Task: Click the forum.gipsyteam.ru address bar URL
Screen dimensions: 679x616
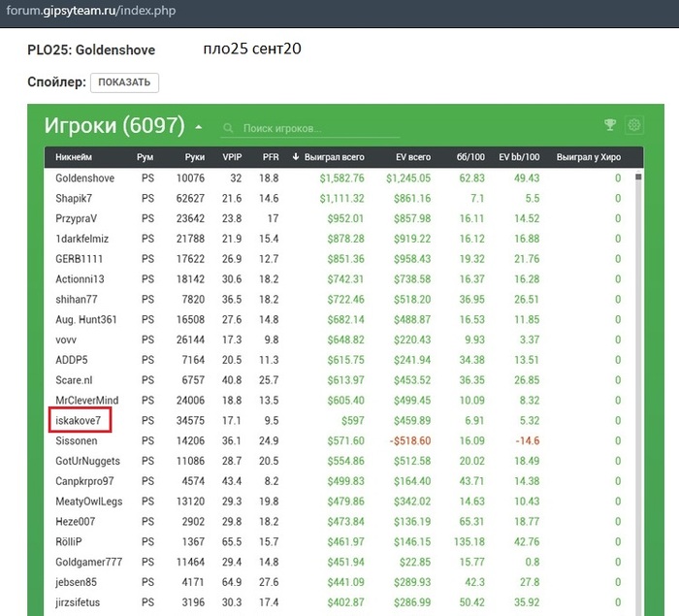Action: tap(91, 11)
